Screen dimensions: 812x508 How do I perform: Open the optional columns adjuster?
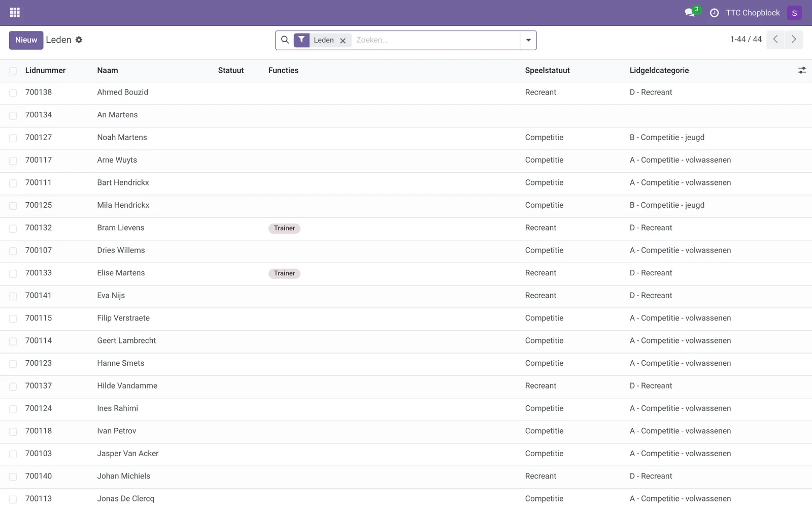pos(802,71)
